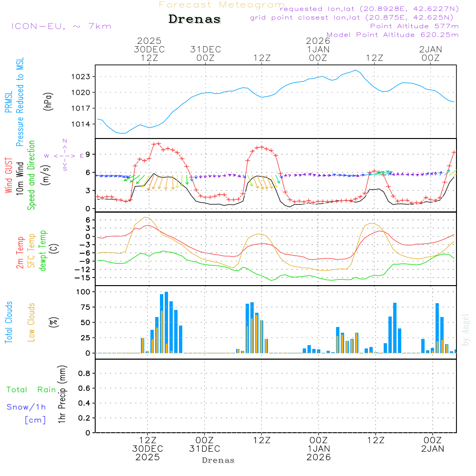The image size is (476, 476).
Task: Click the Low Clouds legend label
Action: [31, 321]
